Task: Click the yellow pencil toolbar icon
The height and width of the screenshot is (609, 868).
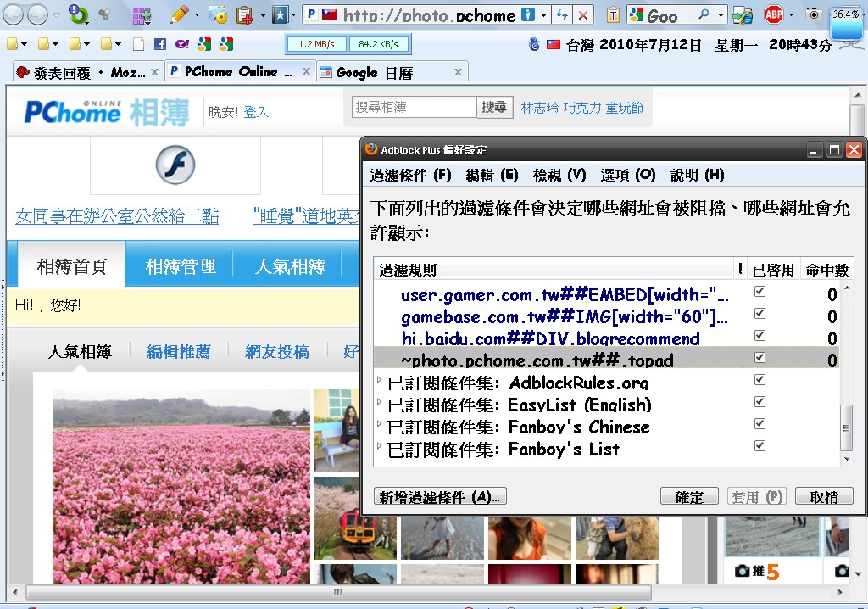Action: 180,15
